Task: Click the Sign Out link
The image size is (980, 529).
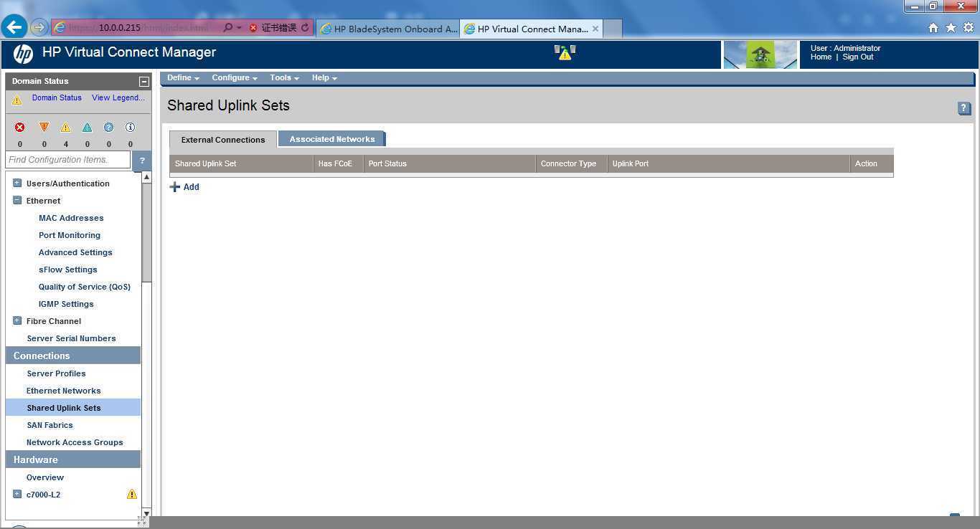Action: pyautogui.click(x=858, y=57)
